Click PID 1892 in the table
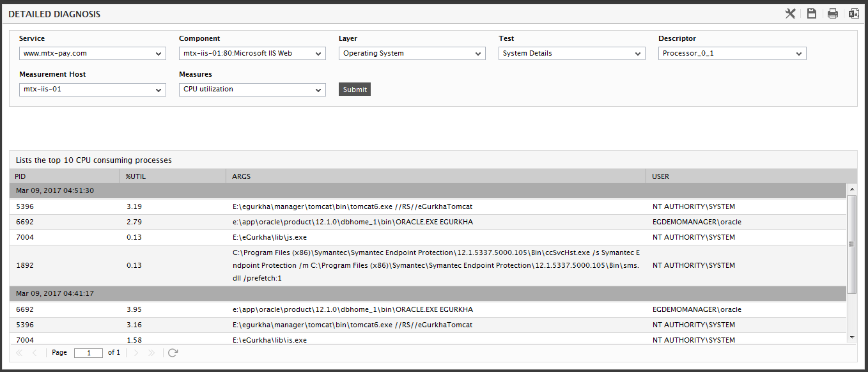This screenshot has width=868, height=372. [24, 266]
